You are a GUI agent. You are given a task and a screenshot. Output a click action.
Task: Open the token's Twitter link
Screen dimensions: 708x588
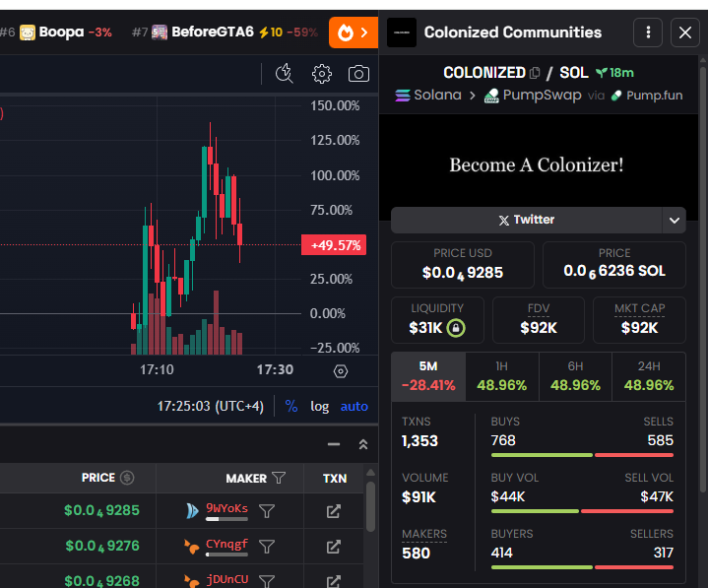click(x=527, y=220)
